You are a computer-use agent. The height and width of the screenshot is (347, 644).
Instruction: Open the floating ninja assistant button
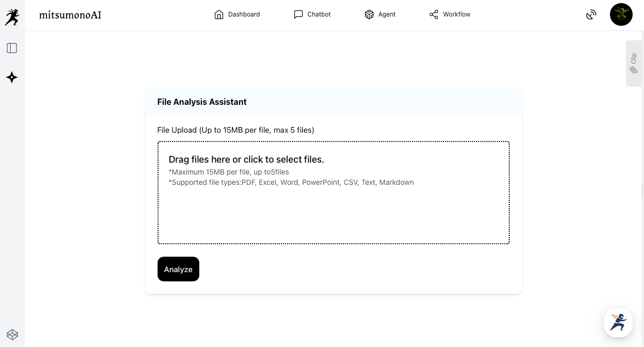point(618,323)
